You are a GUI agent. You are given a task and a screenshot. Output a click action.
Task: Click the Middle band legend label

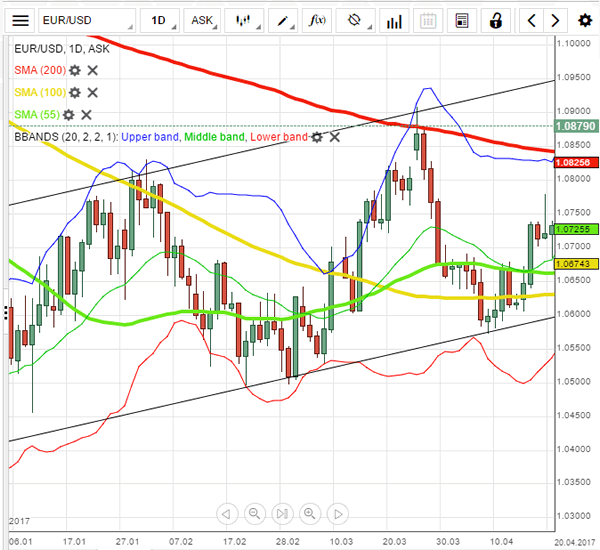click(x=214, y=137)
